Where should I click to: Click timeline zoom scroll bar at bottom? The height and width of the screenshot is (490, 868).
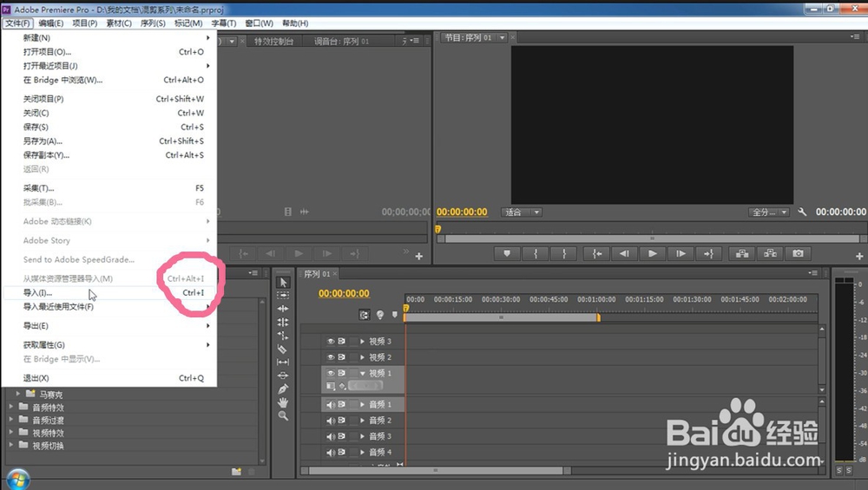pos(437,471)
